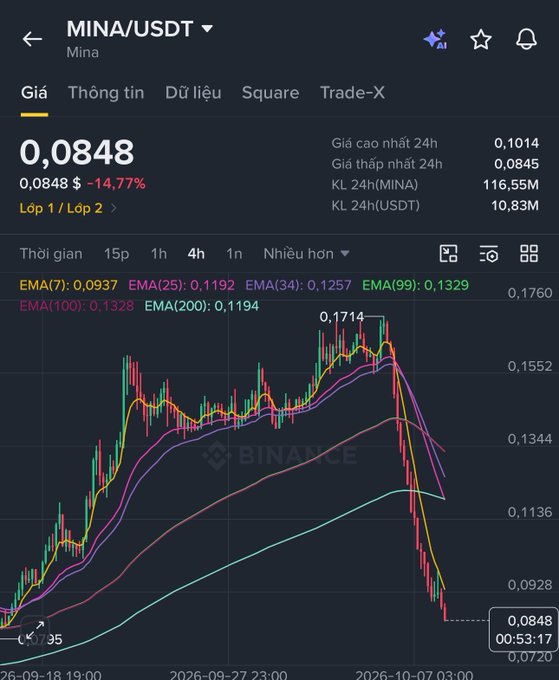
Task: Tap 24h high value 0,1014
Action: pyautogui.click(x=517, y=143)
